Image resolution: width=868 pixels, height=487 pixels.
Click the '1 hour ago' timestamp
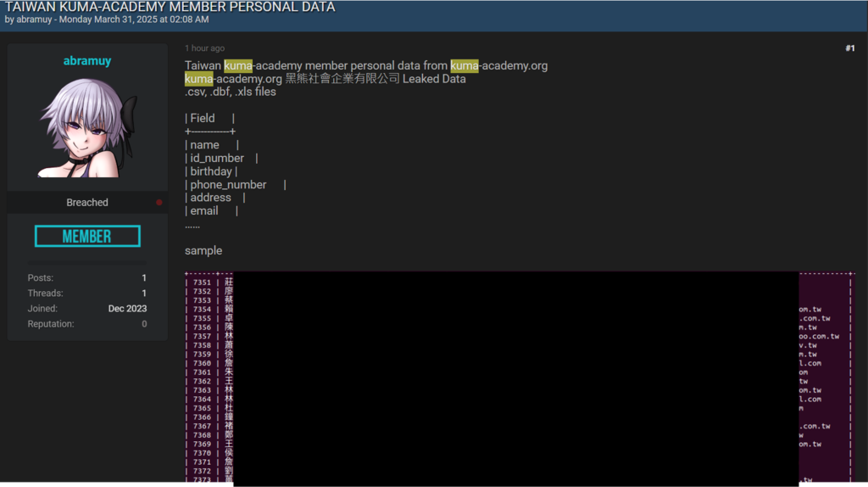tap(204, 48)
